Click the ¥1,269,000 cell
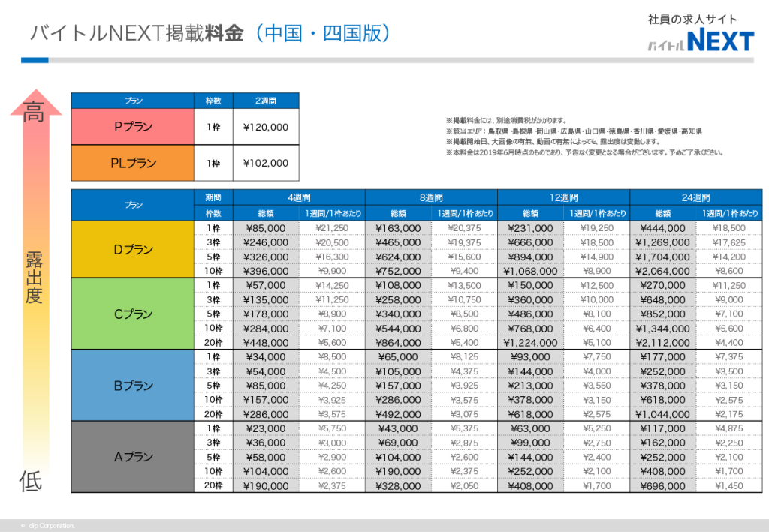Viewport: 769px width, 532px height. [662, 242]
